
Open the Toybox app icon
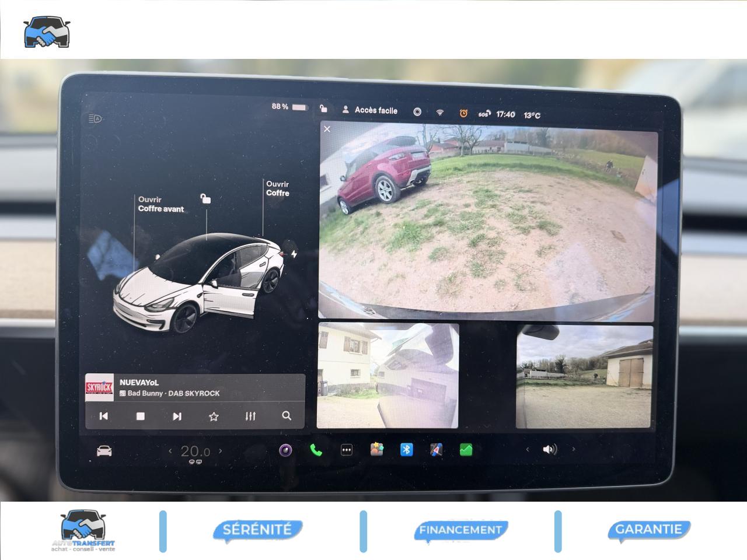pos(376,450)
